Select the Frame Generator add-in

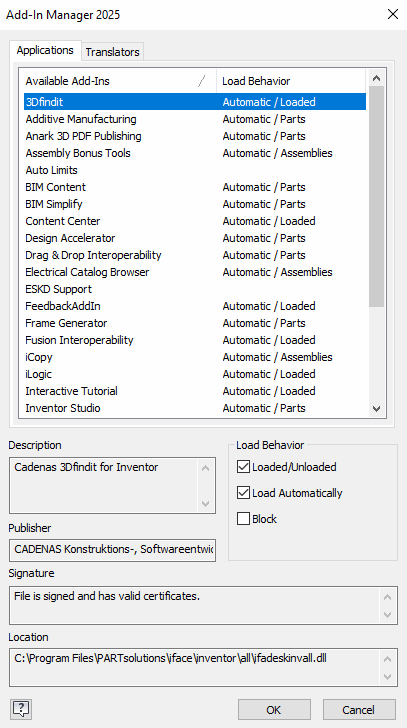pos(195,323)
